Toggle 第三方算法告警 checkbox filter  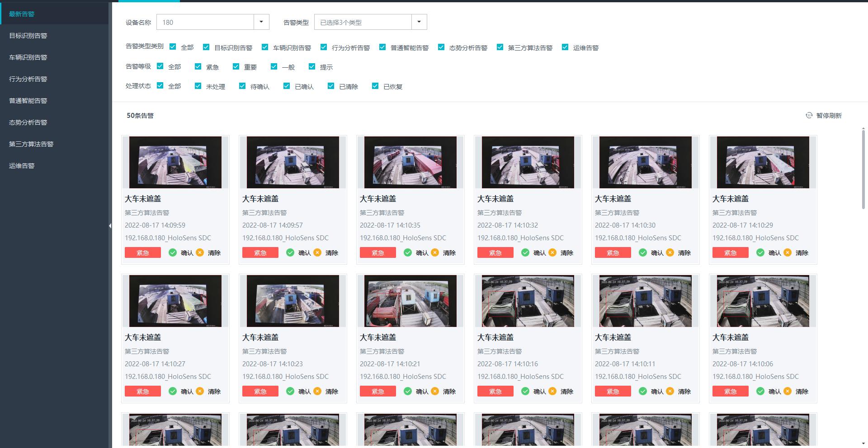(500, 47)
